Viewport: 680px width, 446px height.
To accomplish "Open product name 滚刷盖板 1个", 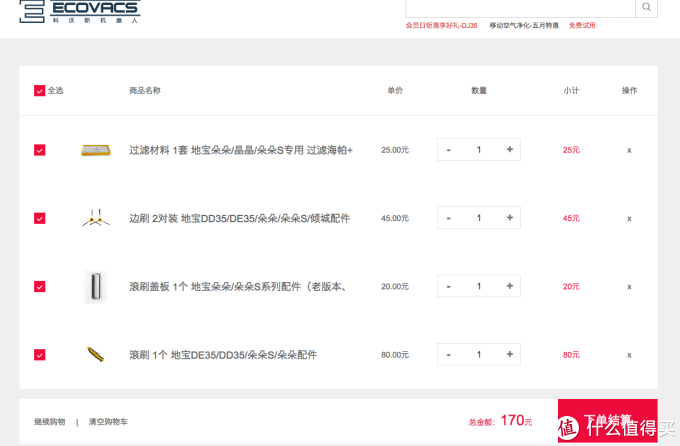I will (x=238, y=287).
